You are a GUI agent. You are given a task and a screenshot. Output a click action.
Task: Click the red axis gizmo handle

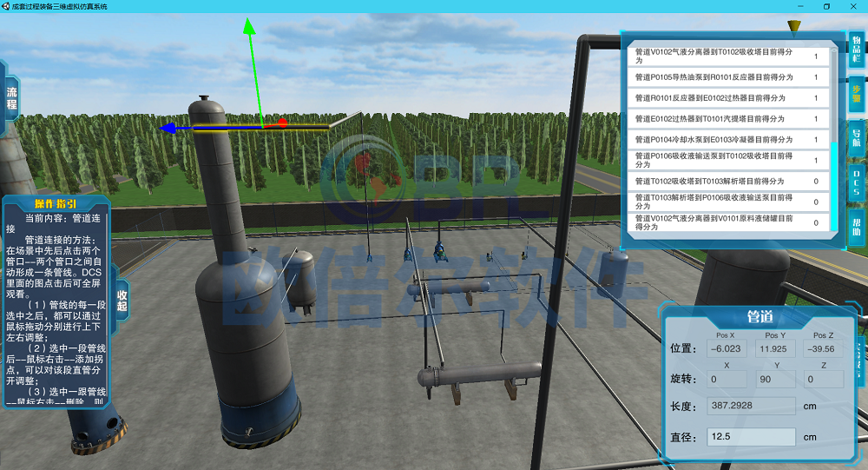point(282,123)
